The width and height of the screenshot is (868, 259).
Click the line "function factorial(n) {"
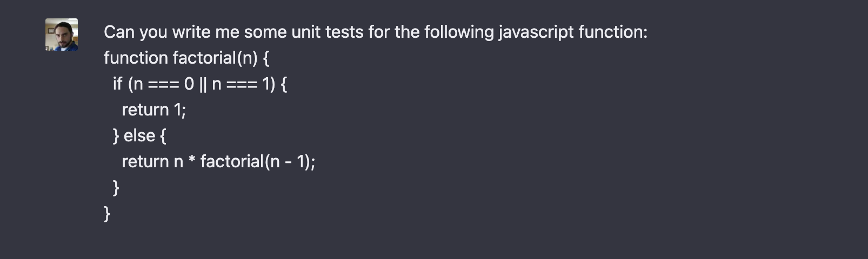coord(186,58)
